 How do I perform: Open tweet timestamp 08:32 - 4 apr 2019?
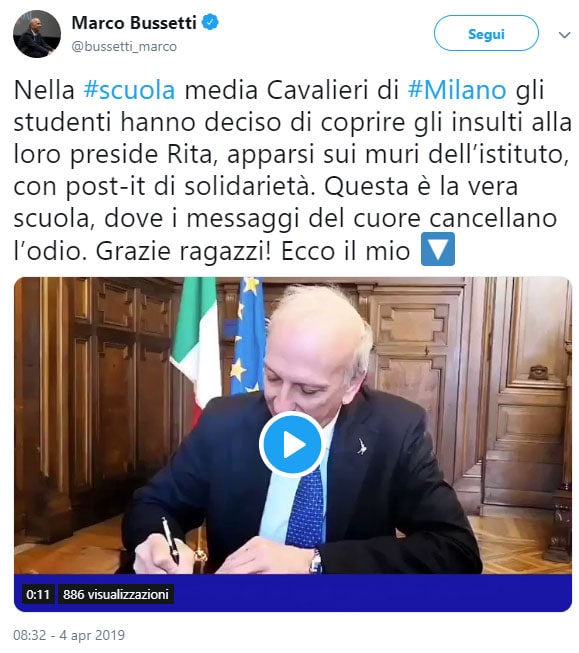click(69, 635)
